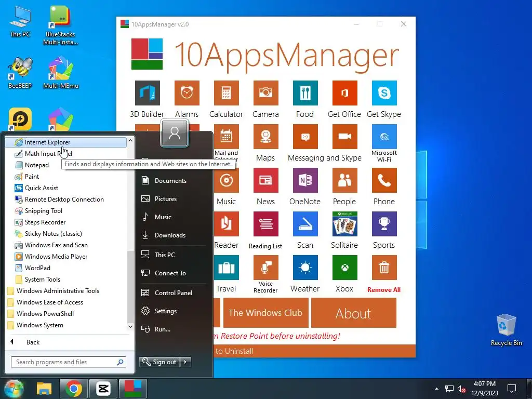
Task: Click the Sports app tile
Action: [x=384, y=224]
